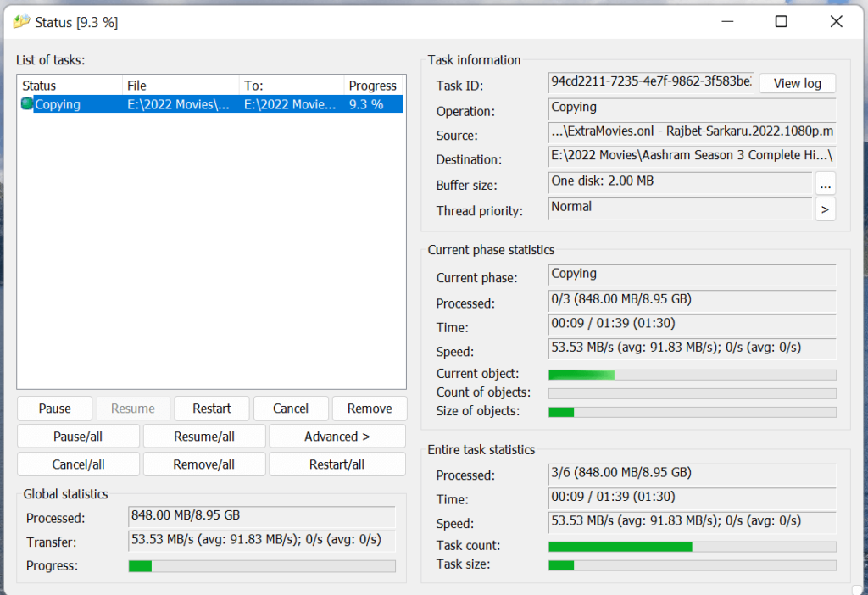868x595 pixels.
Task: Maximize the Status window
Action: coord(781,21)
